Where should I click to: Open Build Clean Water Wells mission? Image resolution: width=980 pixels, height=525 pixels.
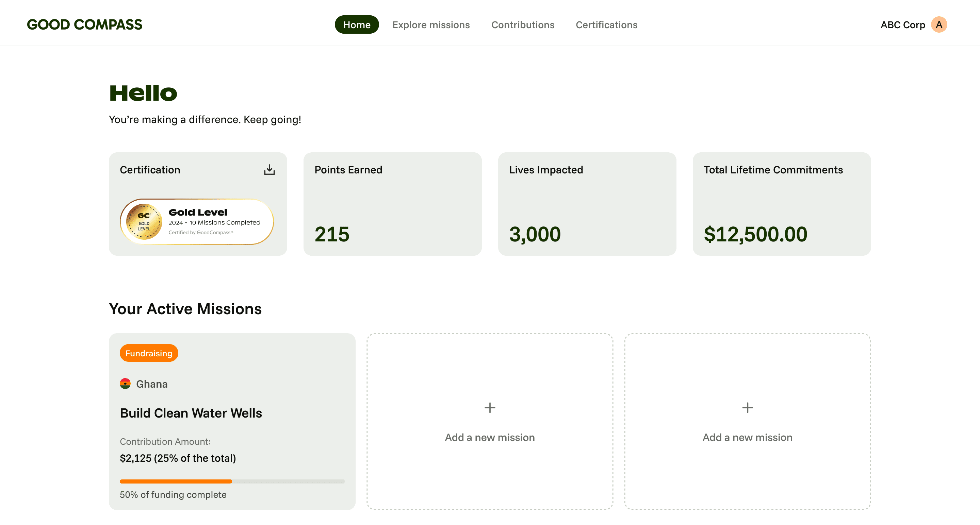click(191, 413)
